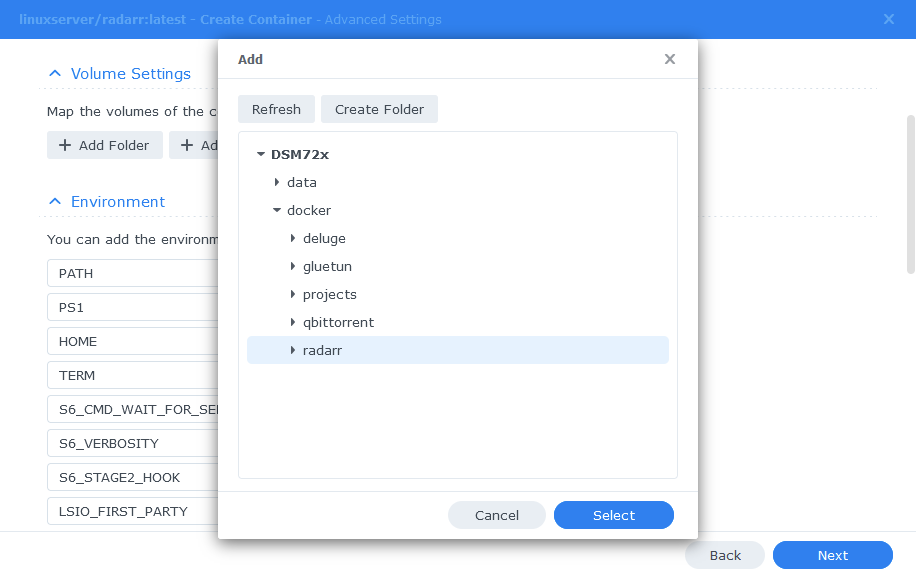The width and height of the screenshot is (916, 578).
Task: Select the docker folder
Action: click(309, 210)
